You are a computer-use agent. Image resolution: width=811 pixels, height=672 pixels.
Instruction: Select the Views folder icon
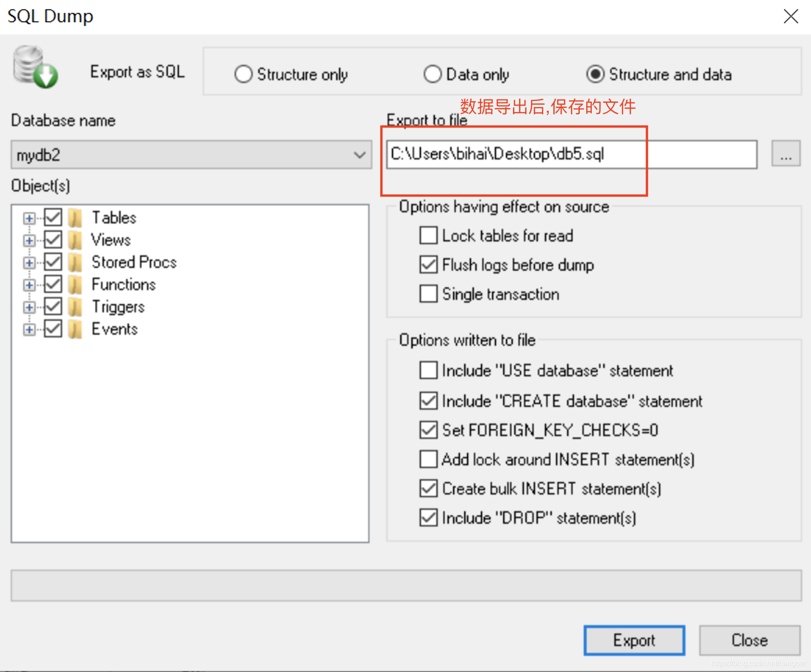[x=75, y=240]
